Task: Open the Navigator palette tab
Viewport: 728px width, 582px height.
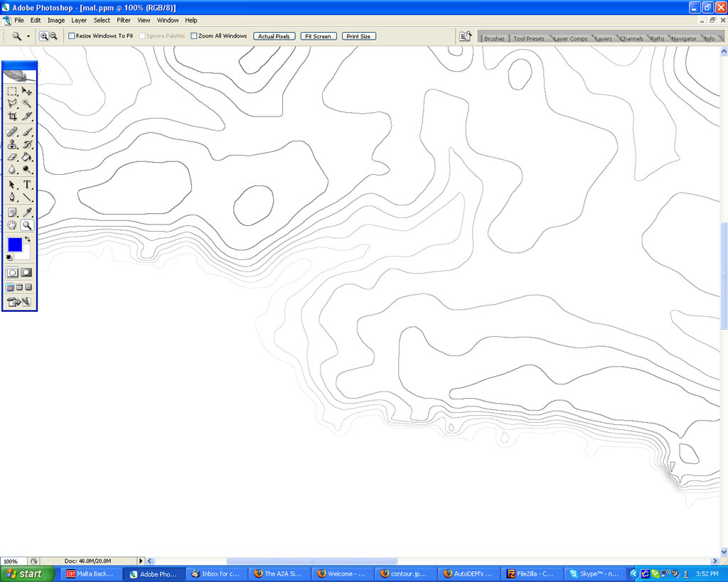Action: tap(684, 38)
